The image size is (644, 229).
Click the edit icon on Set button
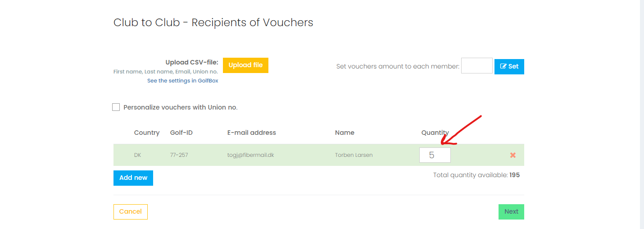tap(503, 66)
